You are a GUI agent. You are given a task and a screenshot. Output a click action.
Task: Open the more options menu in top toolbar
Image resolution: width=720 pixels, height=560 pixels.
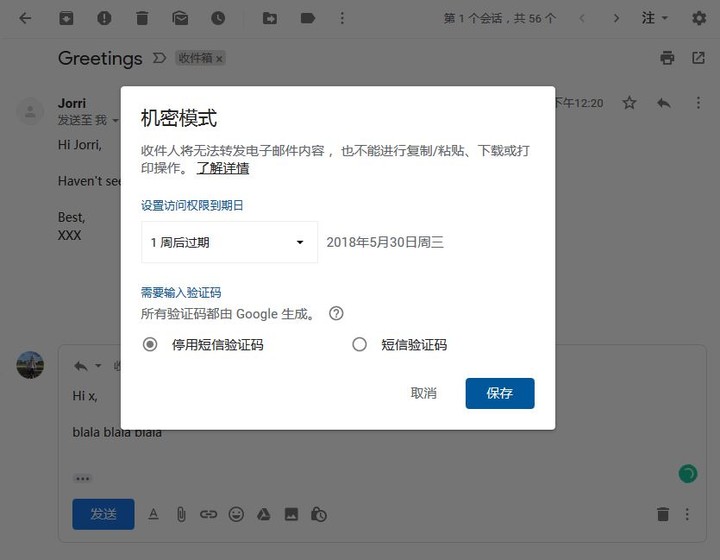(342, 18)
